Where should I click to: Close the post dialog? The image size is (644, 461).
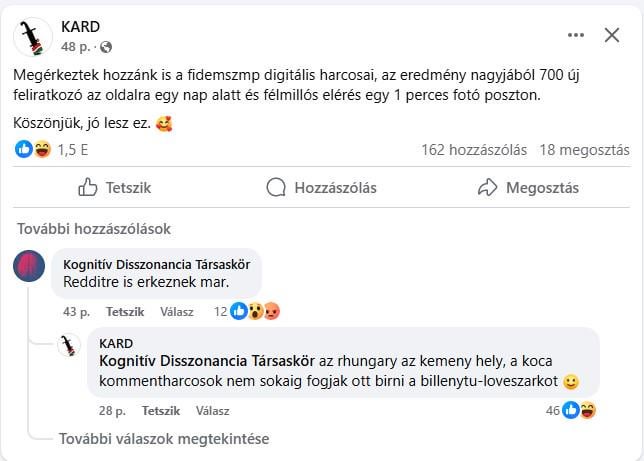click(x=612, y=35)
